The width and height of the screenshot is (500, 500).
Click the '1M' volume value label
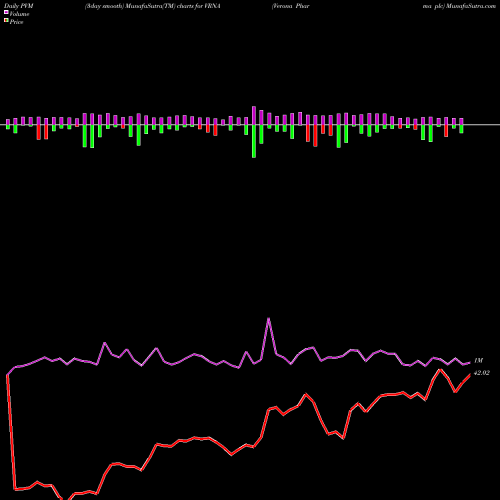[x=478, y=360]
